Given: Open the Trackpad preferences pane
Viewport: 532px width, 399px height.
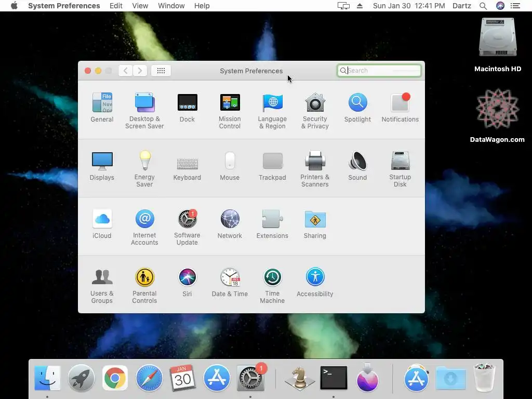Looking at the screenshot, I should click(272, 166).
